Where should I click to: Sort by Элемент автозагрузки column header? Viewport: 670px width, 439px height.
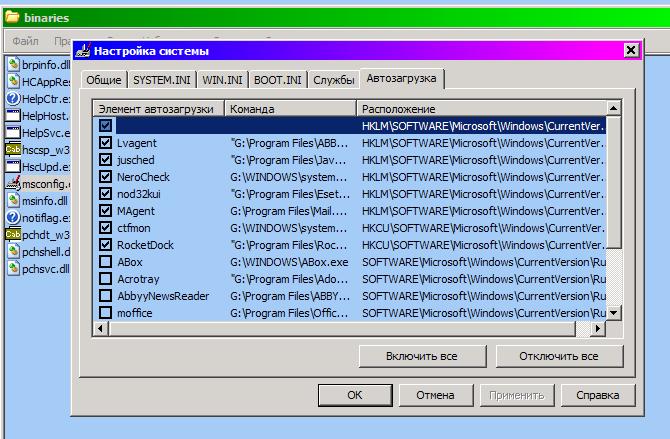[x=159, y=109]
